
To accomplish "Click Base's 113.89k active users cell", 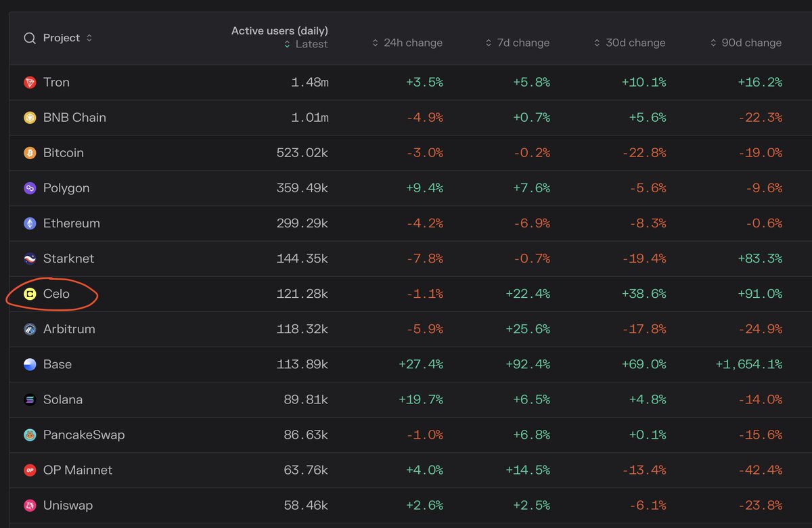I will tap(302, 364).
